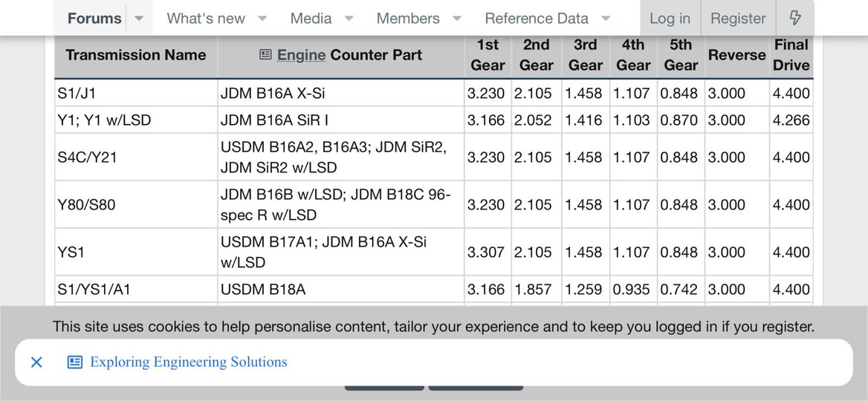This screenshot has height=401, width=868.
Task: Open the Members menu
Action: [x=408, y=19]
